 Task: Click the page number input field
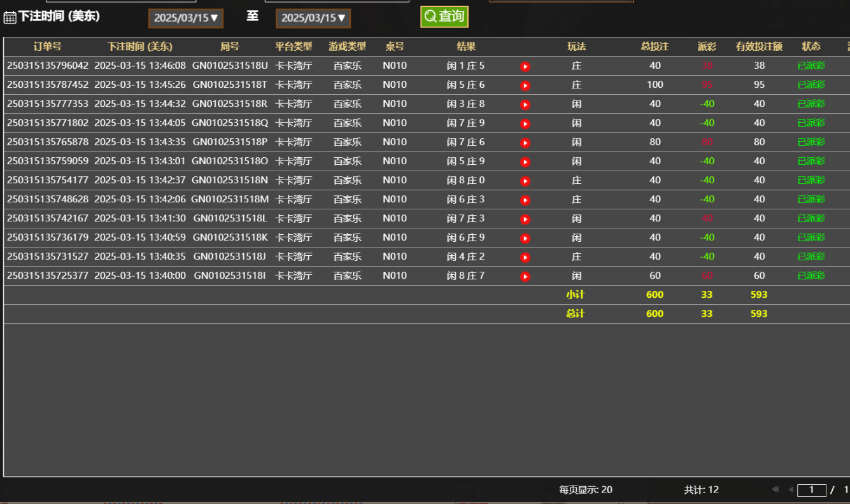tap(812, 490)
